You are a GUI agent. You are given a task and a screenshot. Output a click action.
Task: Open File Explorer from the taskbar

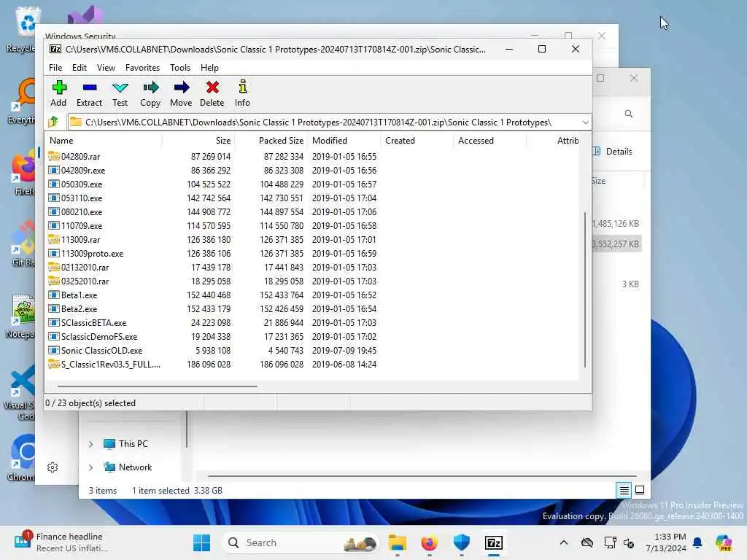tap(397, 542)
